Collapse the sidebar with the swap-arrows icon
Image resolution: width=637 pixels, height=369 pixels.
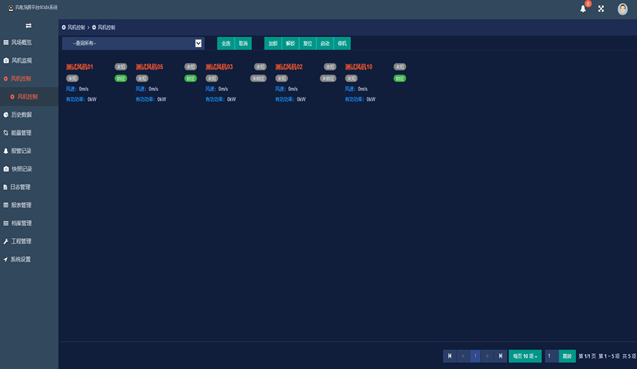(x=28, y=26)
